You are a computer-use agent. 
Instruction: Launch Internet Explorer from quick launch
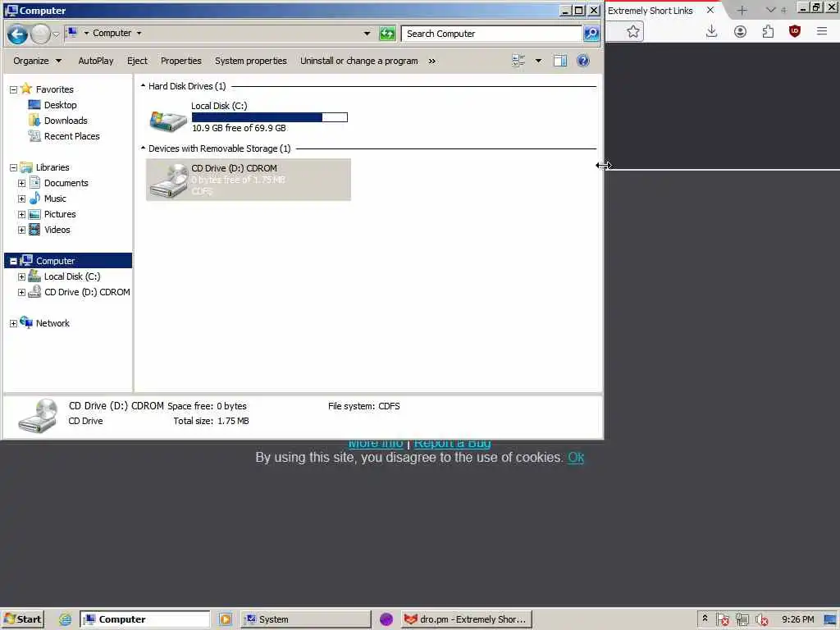(x=65, y=619)
